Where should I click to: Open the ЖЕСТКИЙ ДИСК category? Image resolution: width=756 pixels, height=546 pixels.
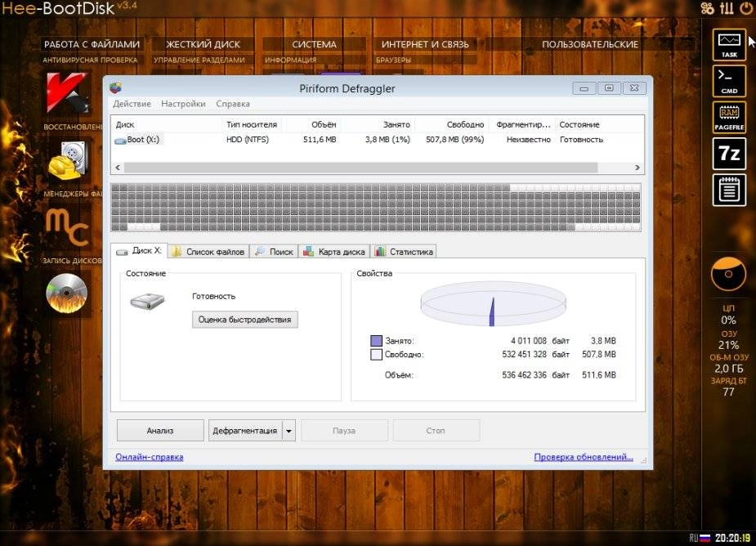(203, 44)
